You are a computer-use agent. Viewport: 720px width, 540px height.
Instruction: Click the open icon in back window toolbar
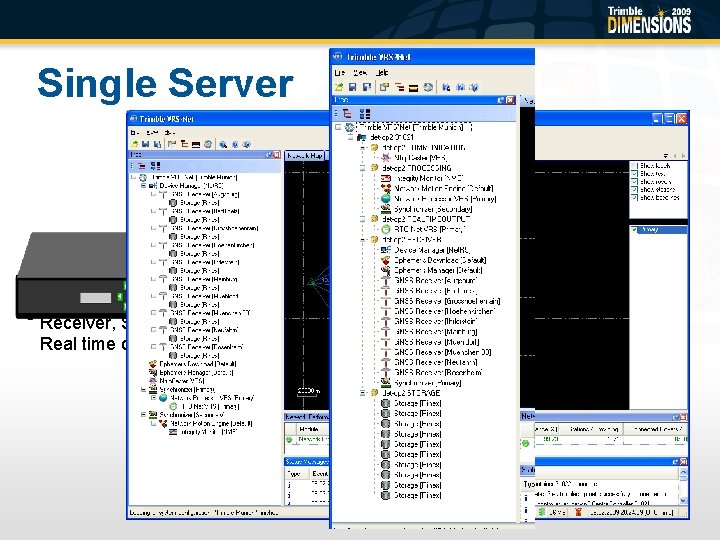click(x=135, y=144)
